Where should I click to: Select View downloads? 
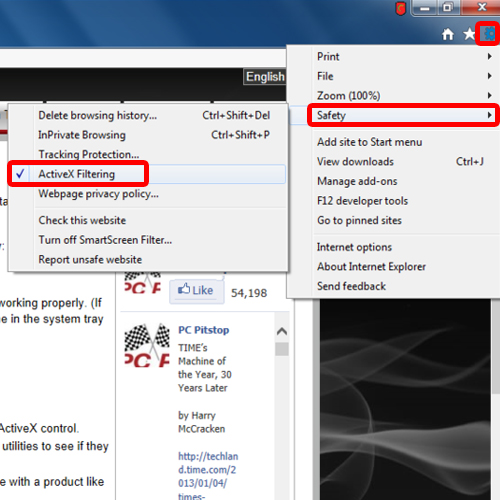[x=405, y=162]
